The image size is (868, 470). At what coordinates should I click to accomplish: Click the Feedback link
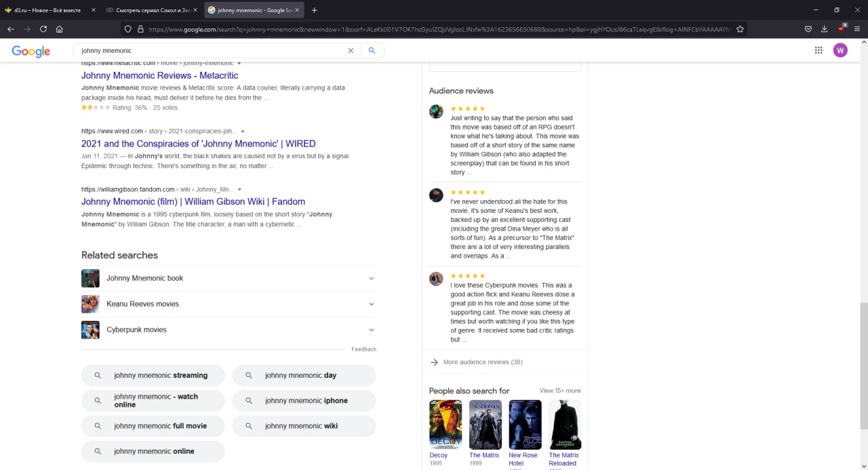point(363,349)
